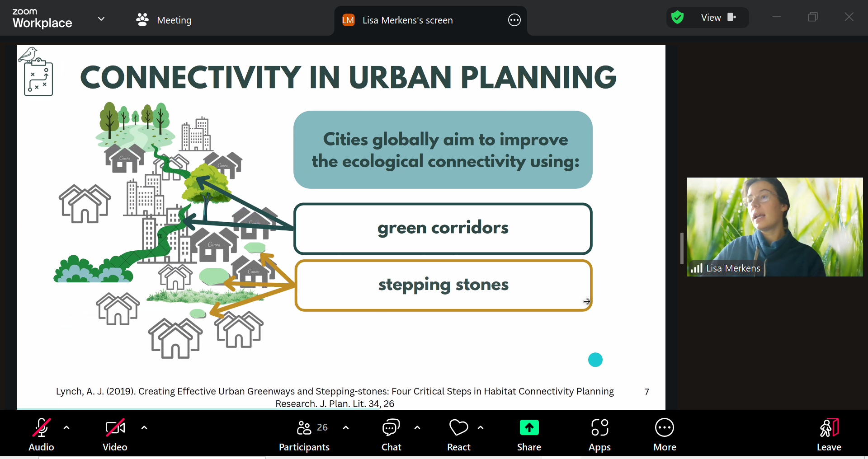The width and height of the screenshot is (868, 459).
Task: Change layout with View button
Action: pos(718,18)
